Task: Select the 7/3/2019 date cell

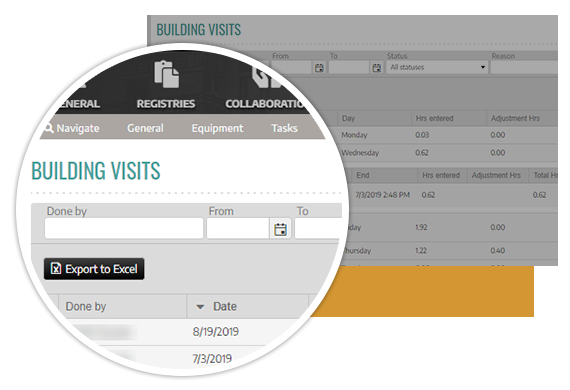Action: [x=212, y=359]
